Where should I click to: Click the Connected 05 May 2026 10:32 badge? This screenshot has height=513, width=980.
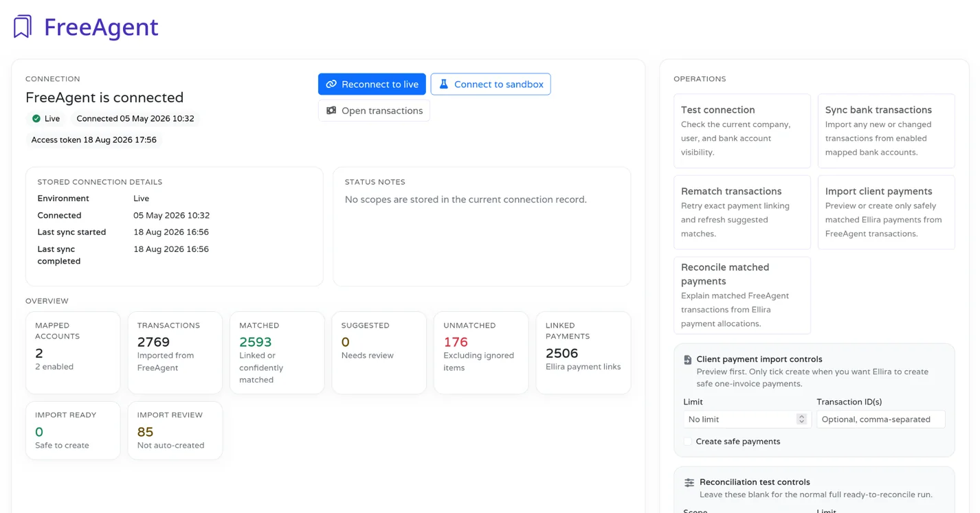pyautogui.click(x=135, y=119)
